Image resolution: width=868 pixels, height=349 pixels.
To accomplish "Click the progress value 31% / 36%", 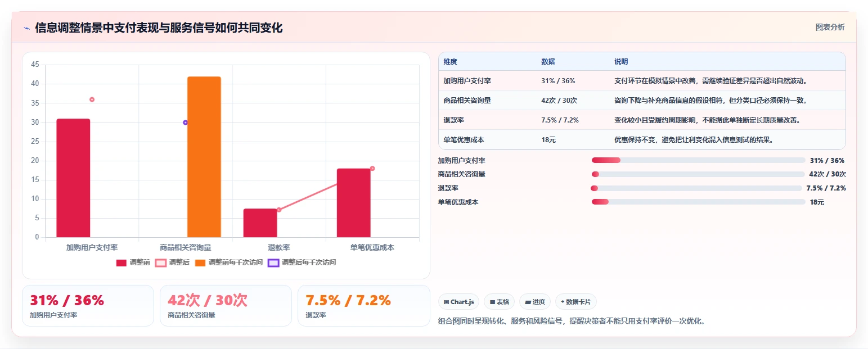I will 827,160.
